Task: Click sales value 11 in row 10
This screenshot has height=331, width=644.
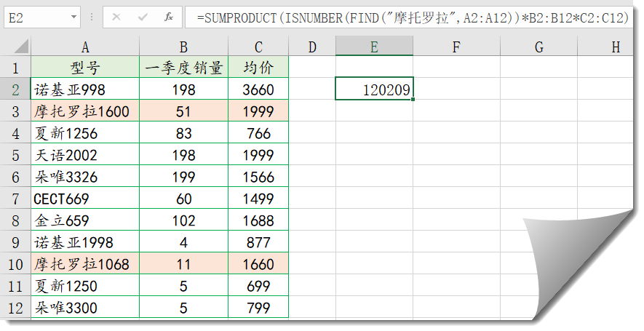Action: click(x=183, y=263)
